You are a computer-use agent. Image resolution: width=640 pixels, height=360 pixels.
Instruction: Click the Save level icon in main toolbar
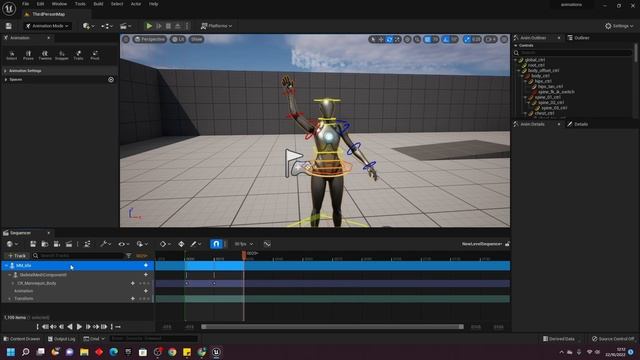(x=8, y=26)
